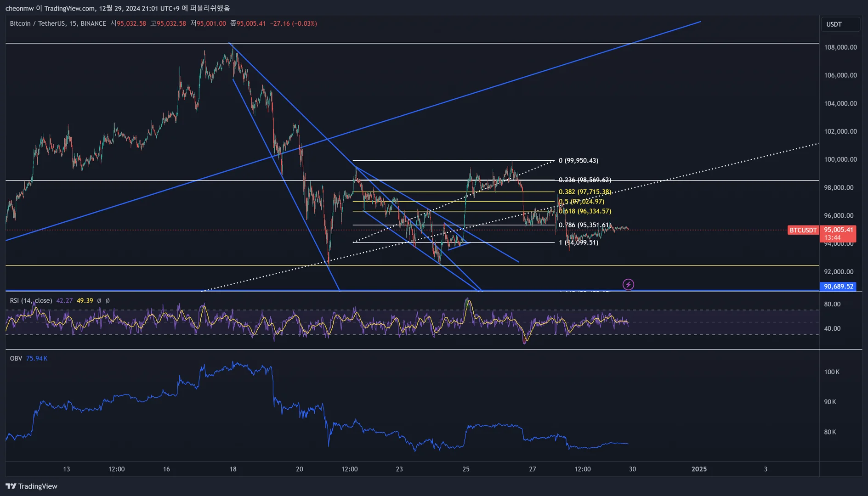Click the date label 30 on time axis
The width and height of the screenshot is (868, 496).
[632, 469]
